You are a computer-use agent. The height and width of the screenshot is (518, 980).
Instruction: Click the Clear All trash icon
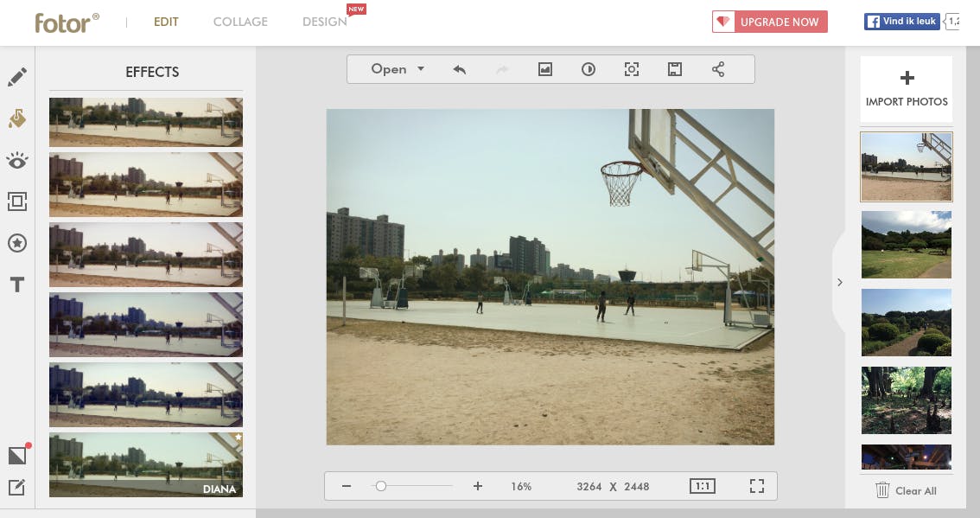(881, 489)
